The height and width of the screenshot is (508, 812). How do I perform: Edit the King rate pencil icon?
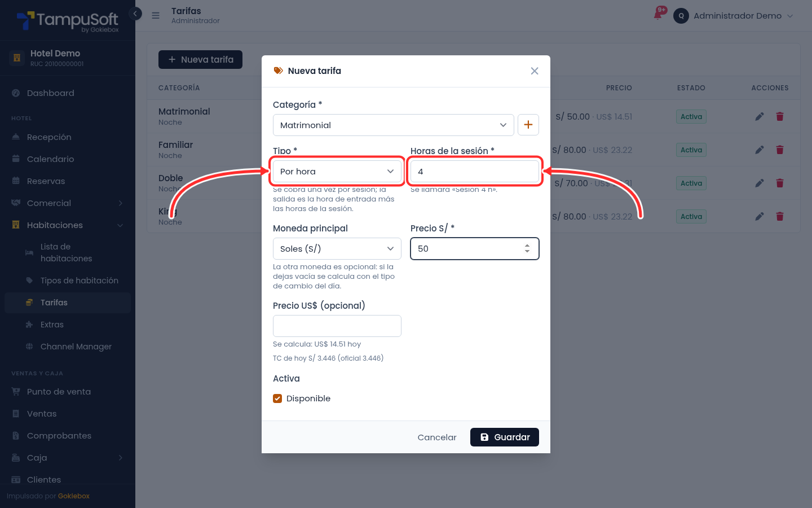click(x=760, y=216)
